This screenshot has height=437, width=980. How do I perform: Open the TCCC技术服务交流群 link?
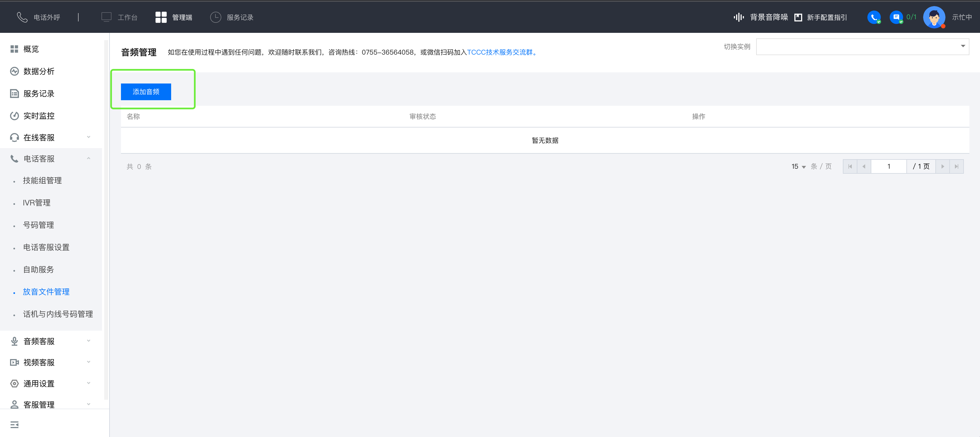point(500,52)
